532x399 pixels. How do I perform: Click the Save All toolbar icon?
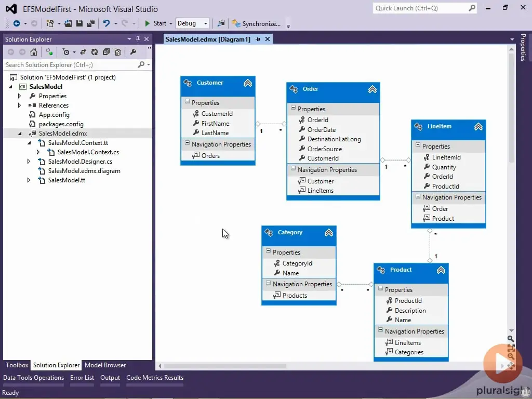tap(91, 23)
